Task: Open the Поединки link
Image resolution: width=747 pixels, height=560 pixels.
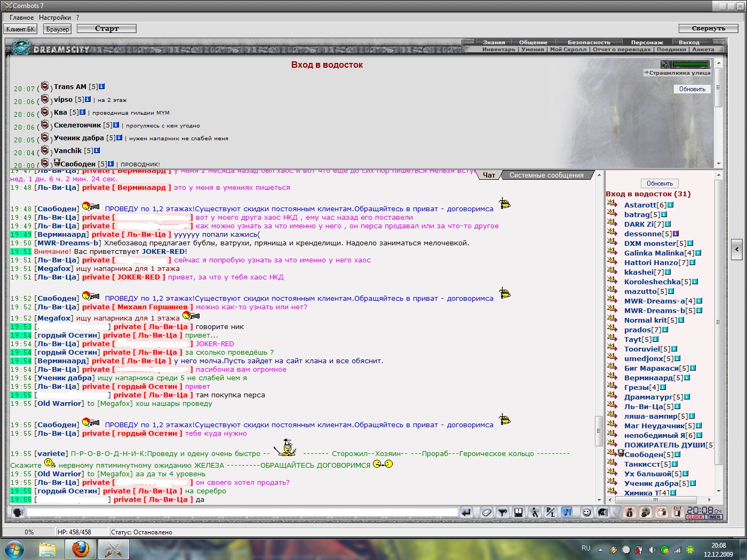Action: coord(671,49)
